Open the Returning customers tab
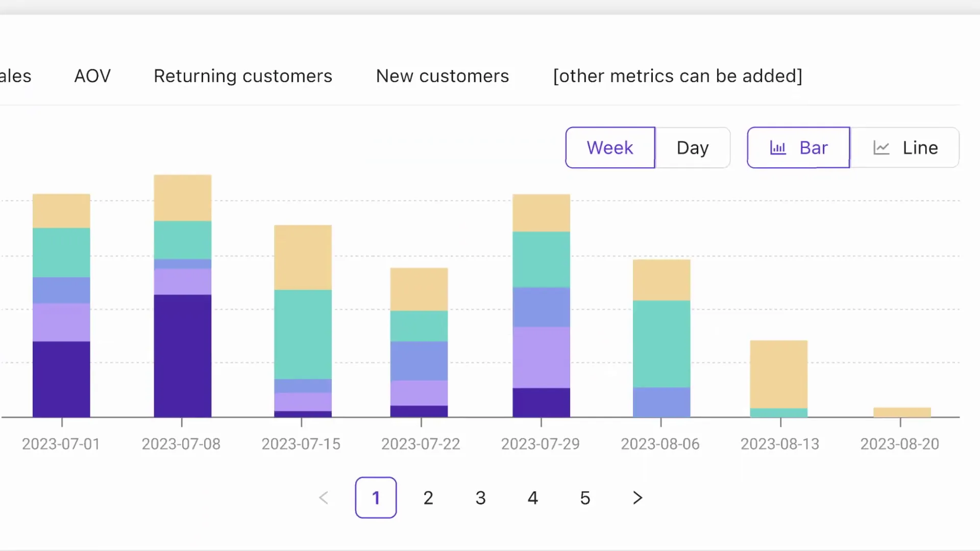This screenshot has height=551, width=980. (x=243, y=76)
